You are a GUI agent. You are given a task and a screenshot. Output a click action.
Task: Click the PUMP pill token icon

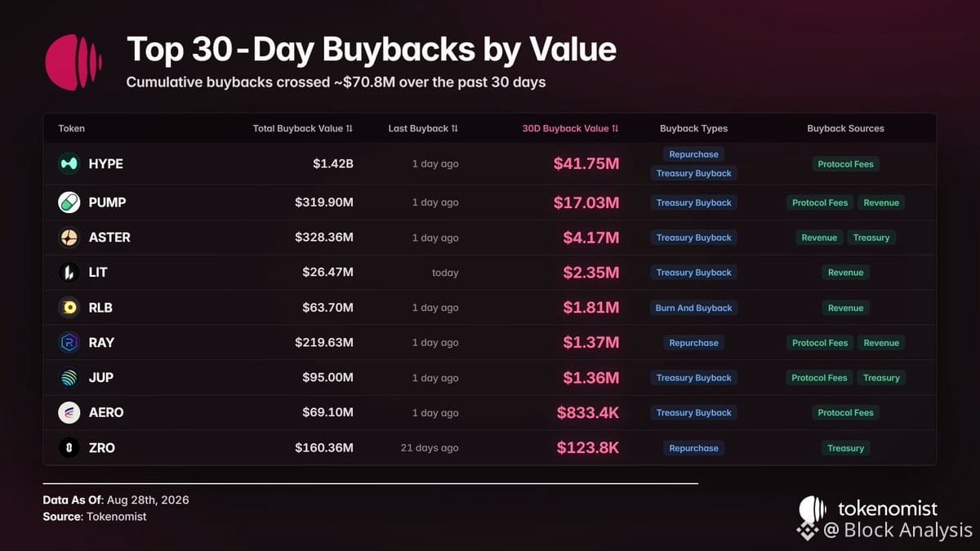tap(69, 202)
